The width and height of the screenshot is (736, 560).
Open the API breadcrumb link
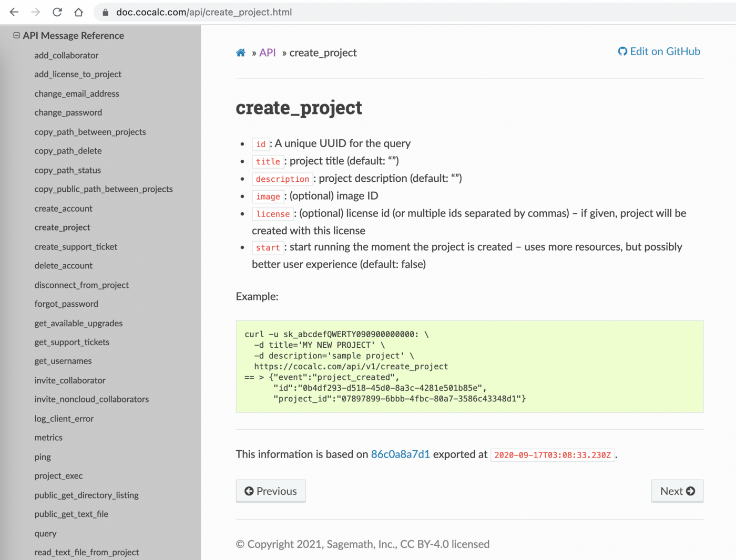267,53
